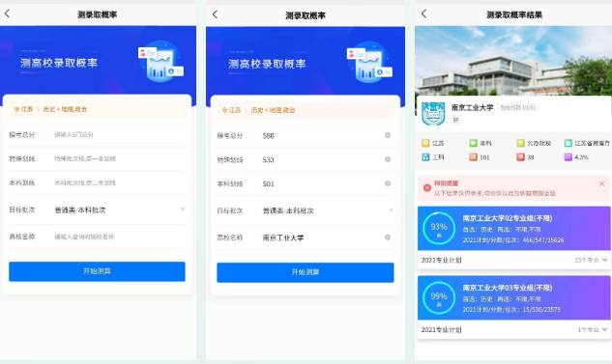612x364 pixels.
Task: Clear the 533 special line value
Action: pyautogui.click(x=388, y=159)
